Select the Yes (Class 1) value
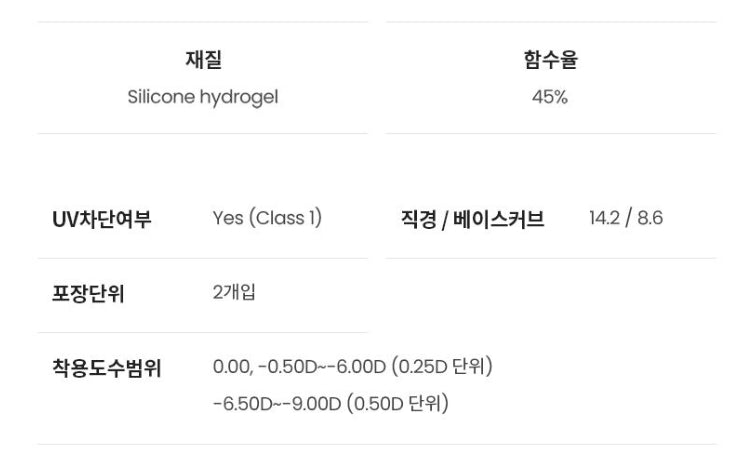 [267, 218]
